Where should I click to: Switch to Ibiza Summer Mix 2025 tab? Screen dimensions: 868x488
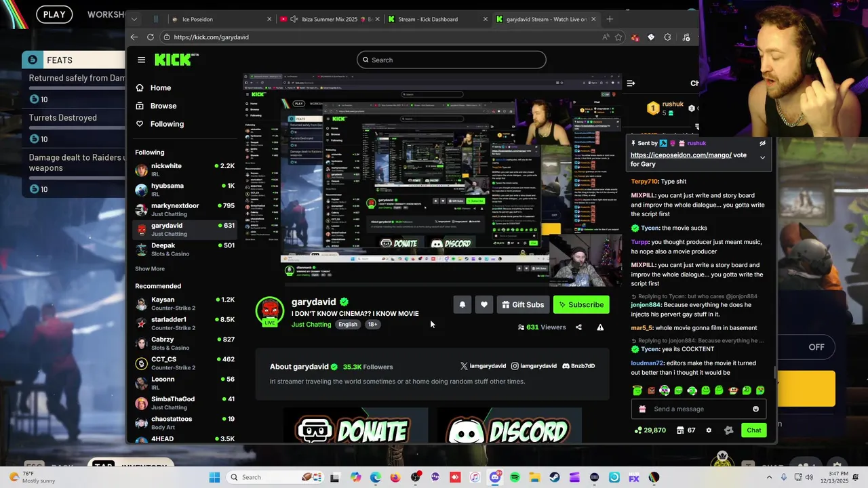(x=330, y=19)
